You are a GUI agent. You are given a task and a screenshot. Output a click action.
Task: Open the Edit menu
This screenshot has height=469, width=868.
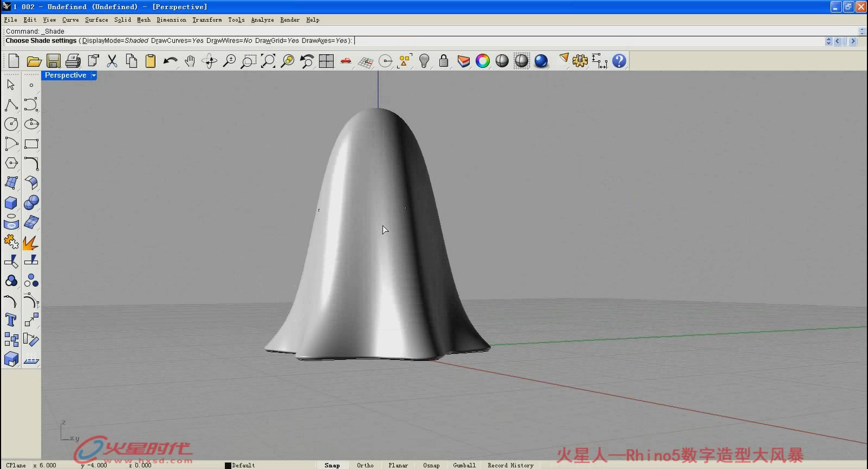(x=30, y=20)
